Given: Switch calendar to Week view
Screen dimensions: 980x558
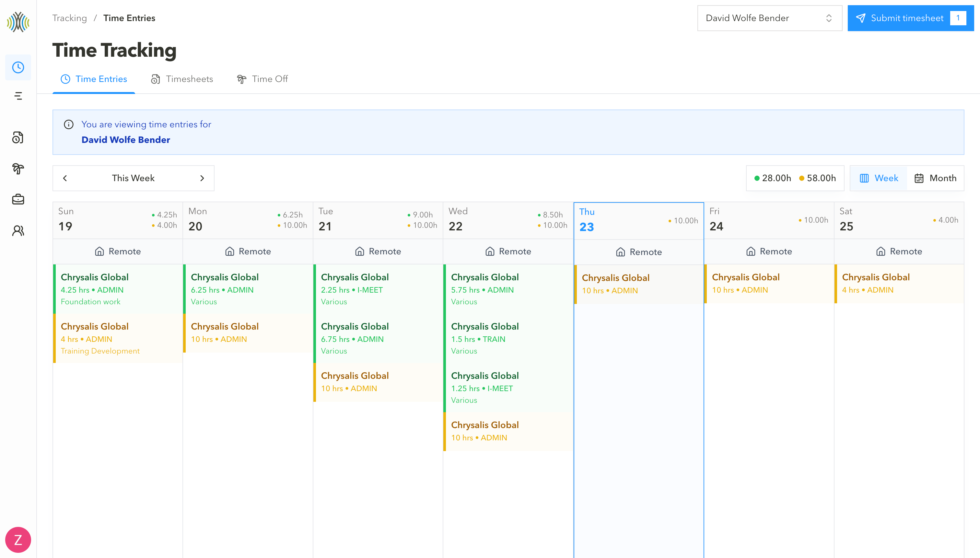Looking at the screenshot, I should pos(879,178).
